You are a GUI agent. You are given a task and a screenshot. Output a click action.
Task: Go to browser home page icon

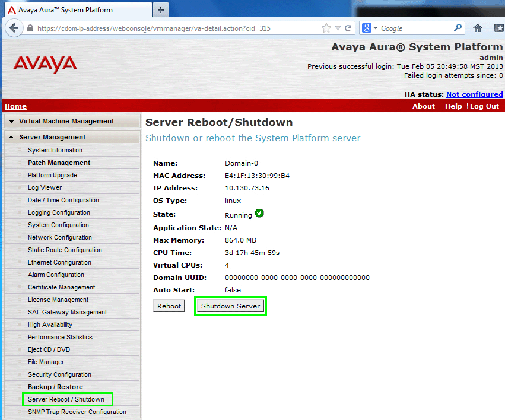click(x=478, y=28)
